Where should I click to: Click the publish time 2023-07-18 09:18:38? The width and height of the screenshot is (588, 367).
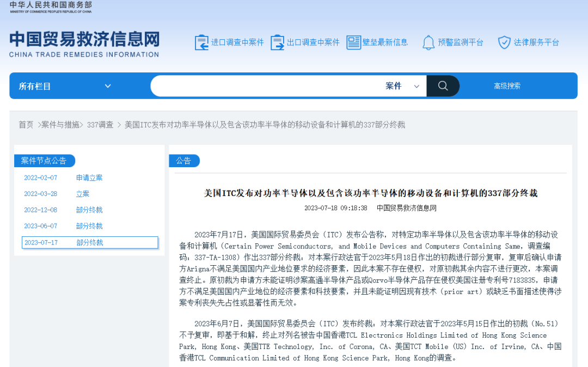click(x=335, y=208)
